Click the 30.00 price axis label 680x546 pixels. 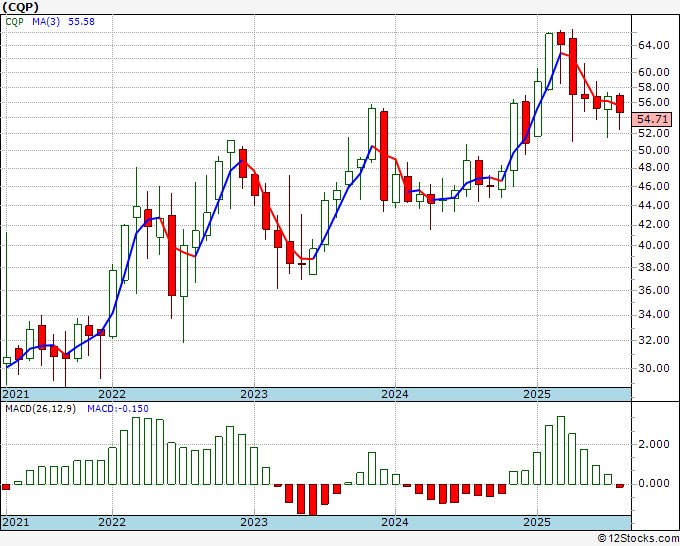pyautogui.click(x=653, y=368)
